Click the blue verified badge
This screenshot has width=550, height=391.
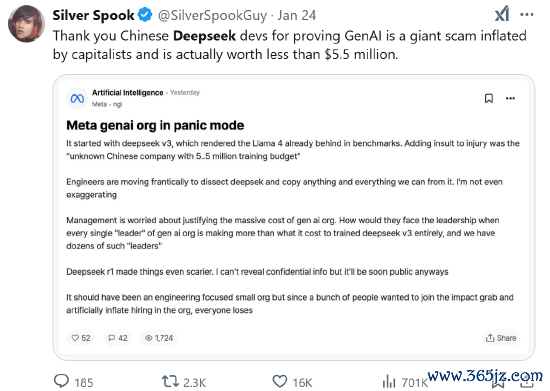[x=145, y=15]
